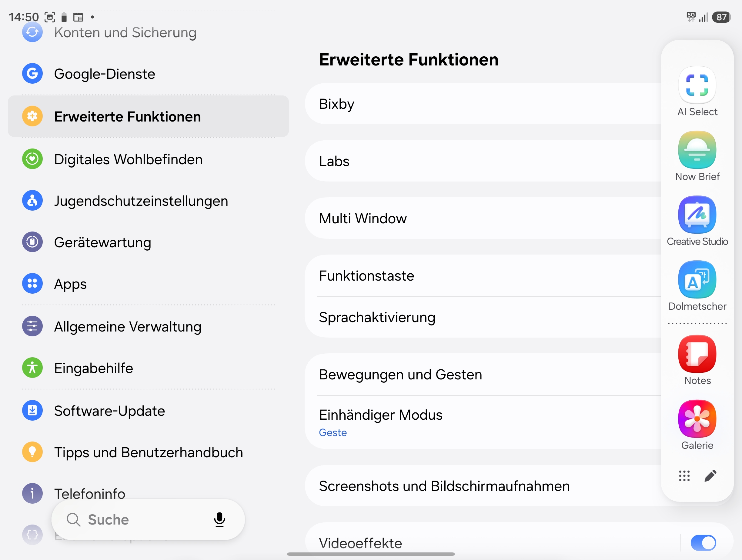The width and height of the screenshot is (742, 560).
Task: Open Einhändiger Modus setting
Action: [x=483, y=422]
